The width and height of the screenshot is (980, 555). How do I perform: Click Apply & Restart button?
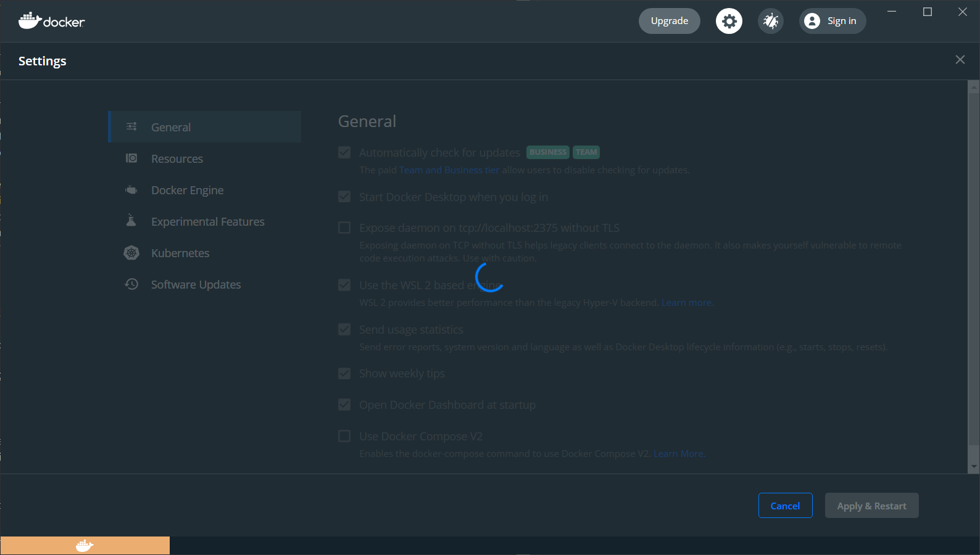pyautogui.click(x=872, y=506)
